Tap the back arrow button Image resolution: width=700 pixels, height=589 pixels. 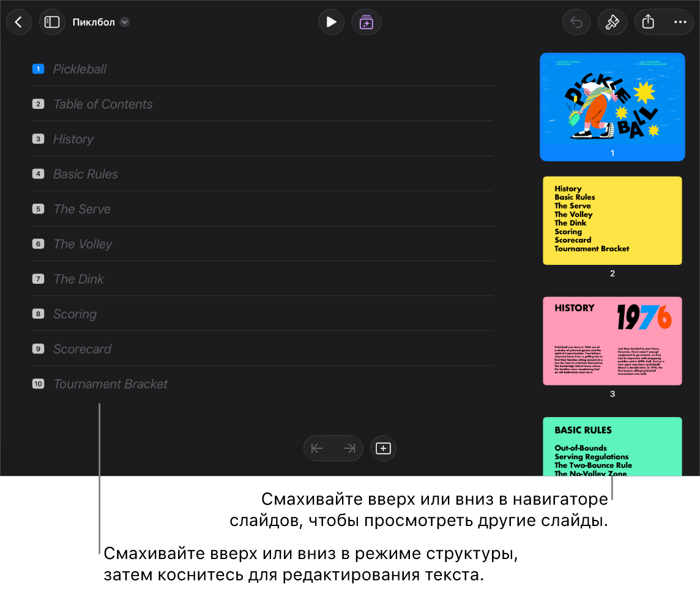point(19,22)
